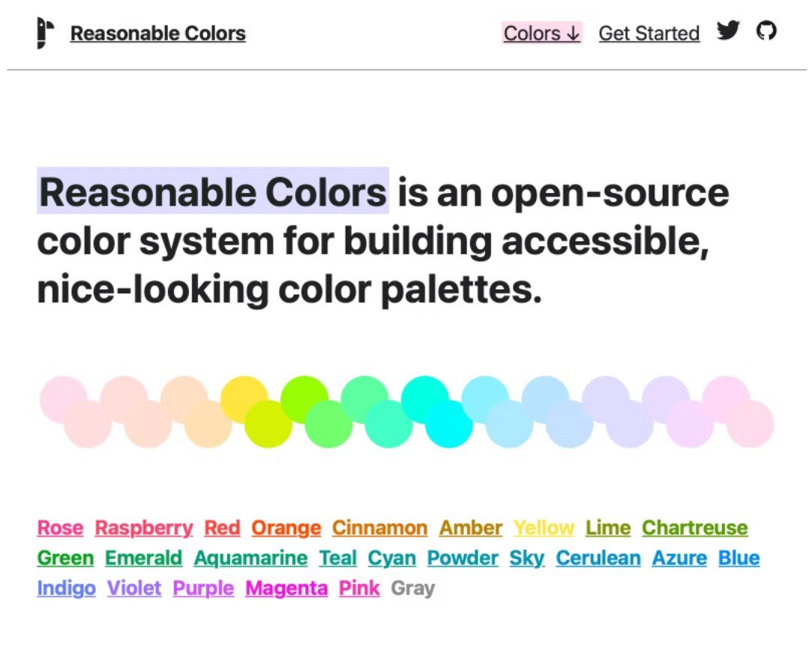
Task: Click the Reasonable Colors header title link
Action: click(157, 33)
